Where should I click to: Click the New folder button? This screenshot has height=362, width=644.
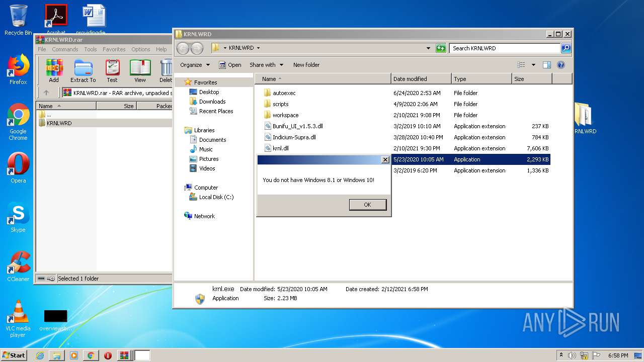click(x=306, y=65)
